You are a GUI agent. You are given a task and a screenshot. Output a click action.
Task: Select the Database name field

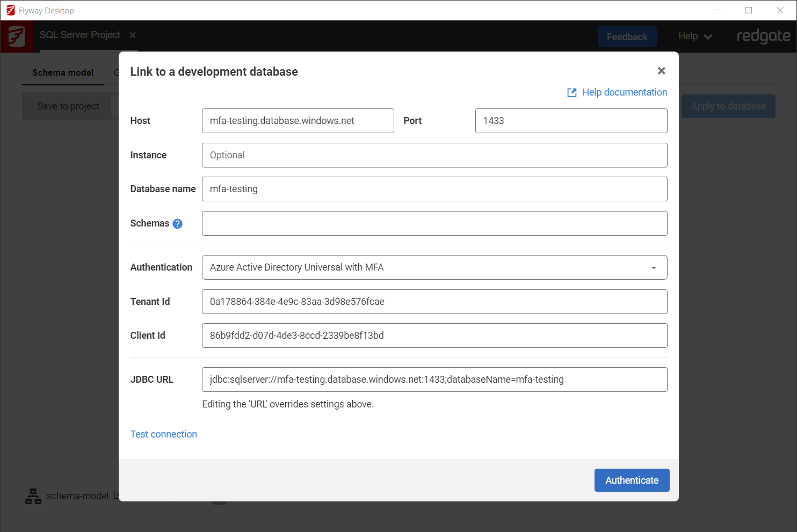click(434, 189)
